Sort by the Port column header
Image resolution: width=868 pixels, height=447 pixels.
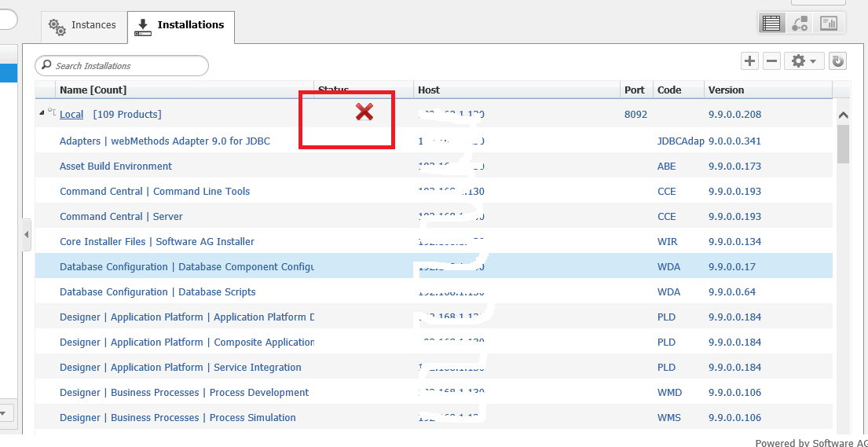point(635,90)
